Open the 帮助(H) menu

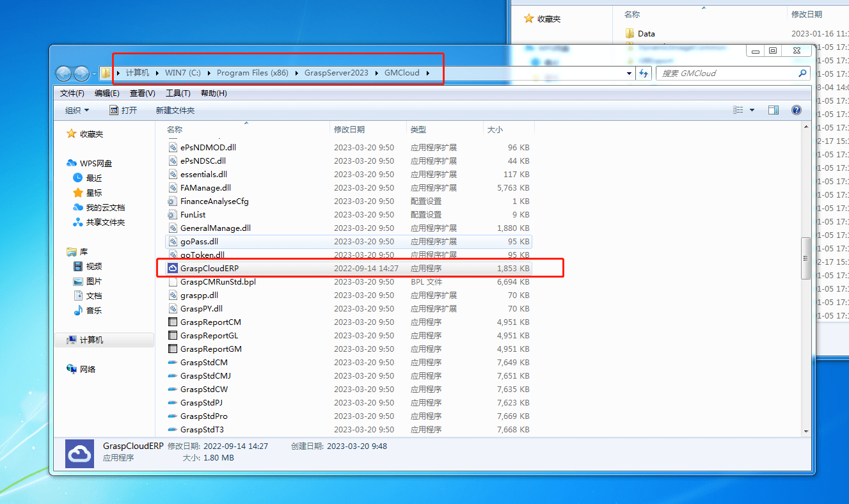click(214, 93)
